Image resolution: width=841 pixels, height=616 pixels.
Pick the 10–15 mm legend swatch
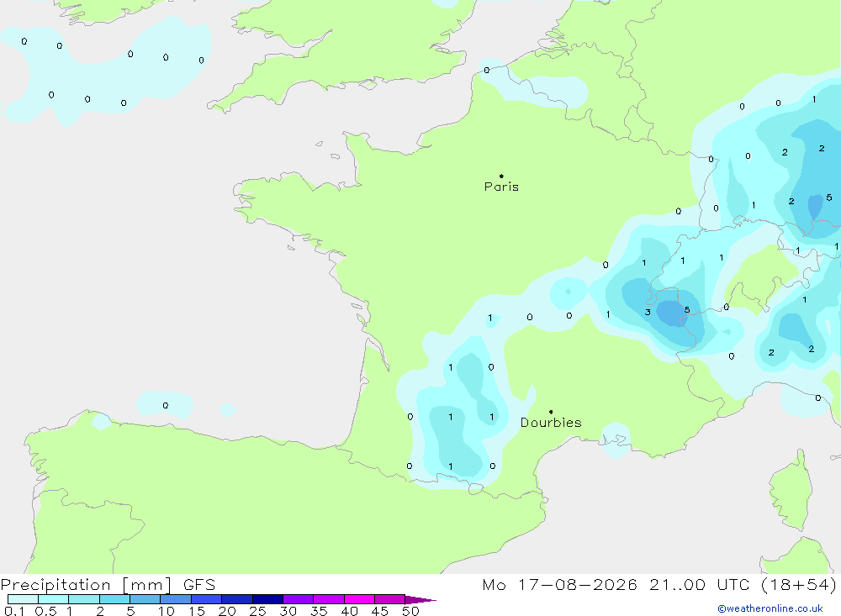coord(176,599)
